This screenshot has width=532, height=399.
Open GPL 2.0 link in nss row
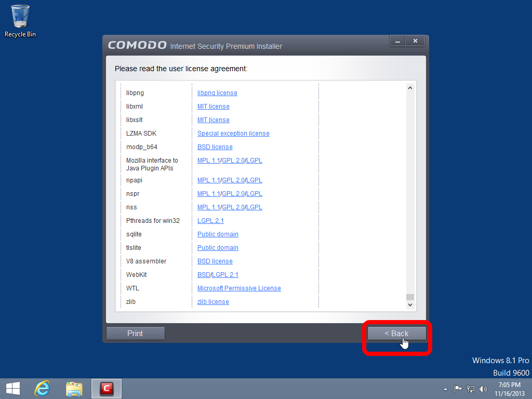coord(233,207)
